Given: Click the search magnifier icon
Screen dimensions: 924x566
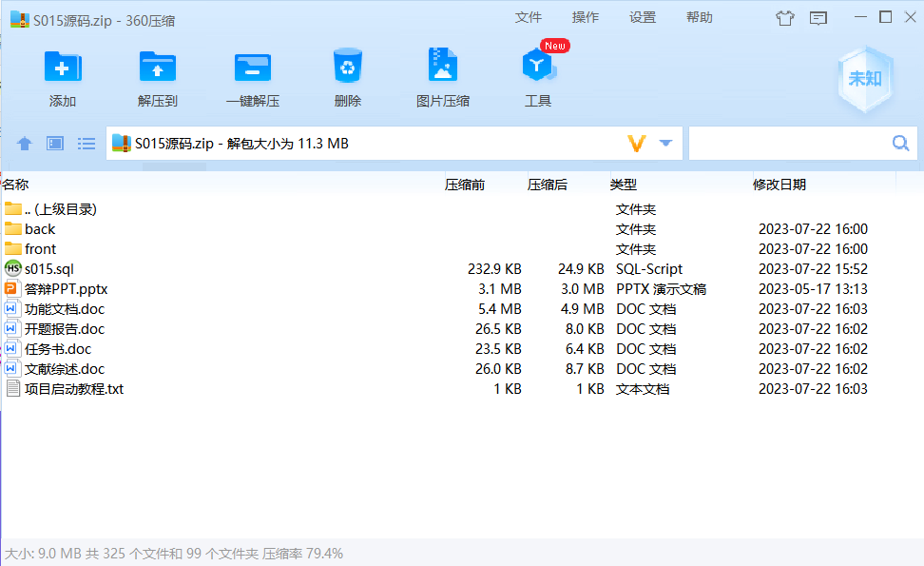Looking at the screenshot, I should pyautogui.click(x=900, y=143).
